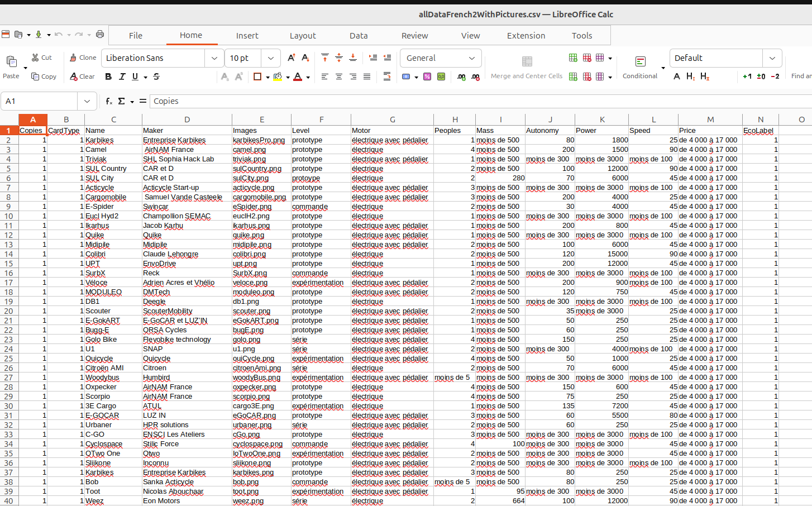Apply Heading 1 cell style
This screenshot has height=506, width=812.
click(x=691, y=77)
